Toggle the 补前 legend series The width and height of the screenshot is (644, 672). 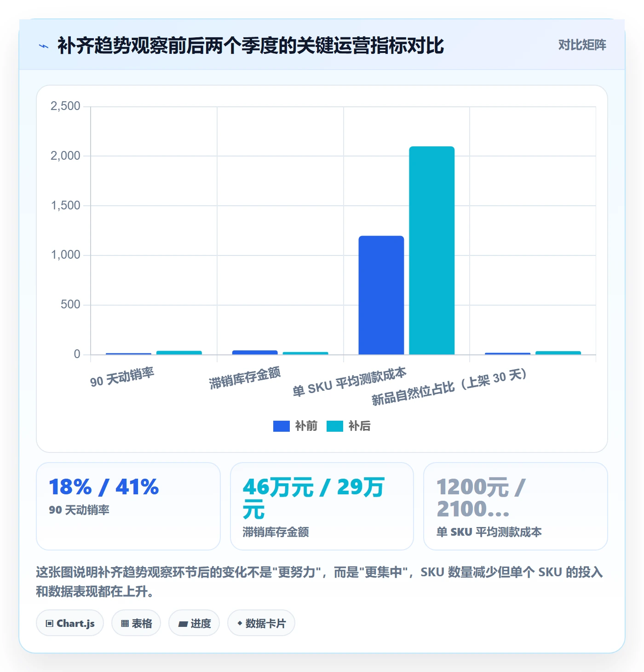coord(295,426)
